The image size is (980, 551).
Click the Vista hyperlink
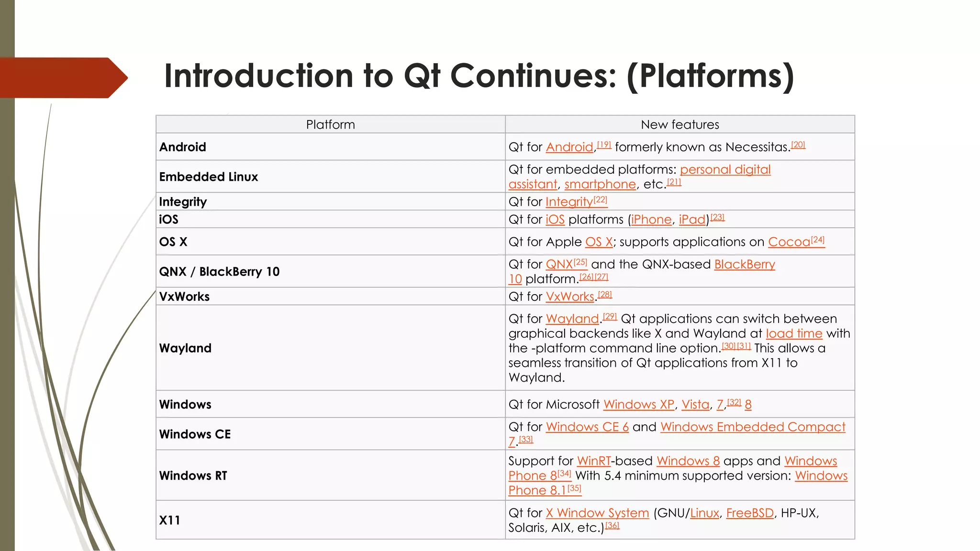point(695,405)
